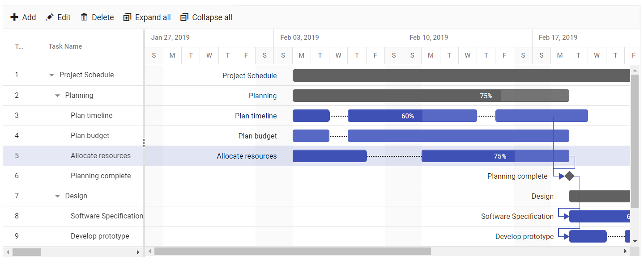Click the Delete trash icon
The height and width of the screenshot is (264, 644).
[84, 17]
